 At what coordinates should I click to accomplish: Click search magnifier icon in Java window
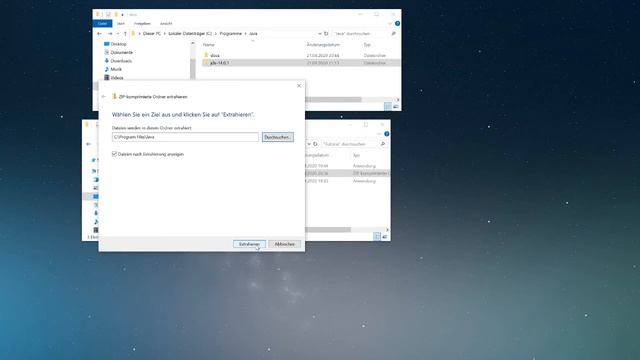click(393, 33)
